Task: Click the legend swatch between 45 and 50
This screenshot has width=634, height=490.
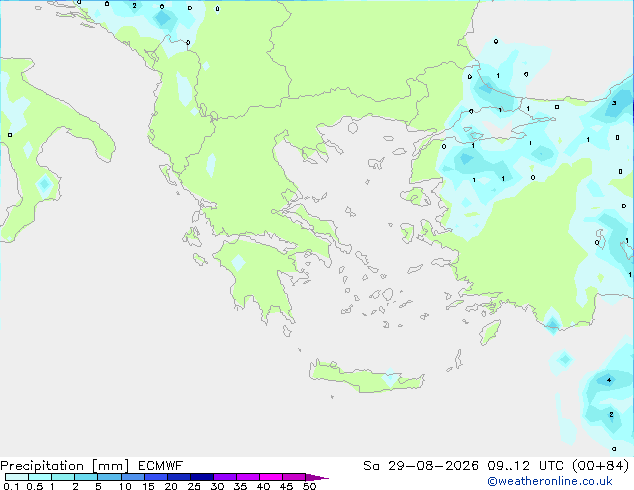Action: [x=294, y=477]
